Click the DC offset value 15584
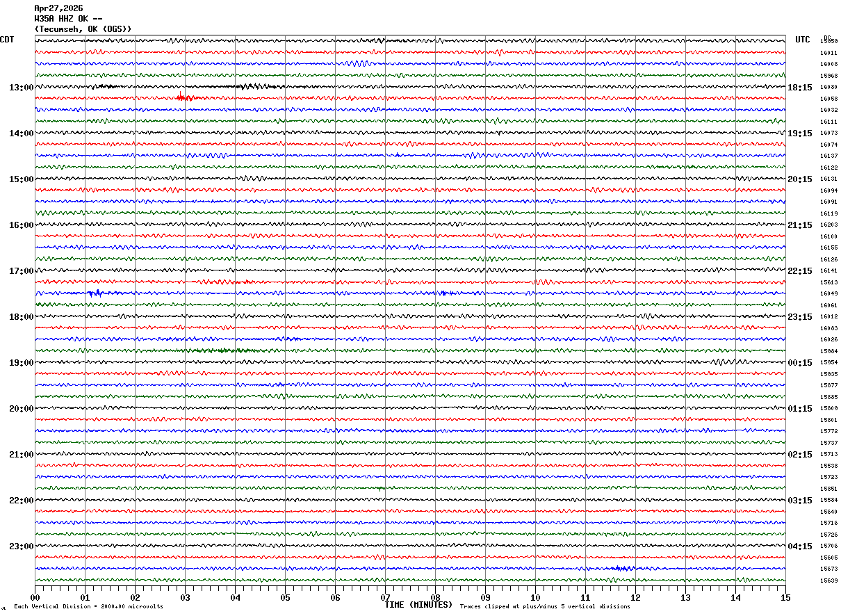 coord(828,501)
